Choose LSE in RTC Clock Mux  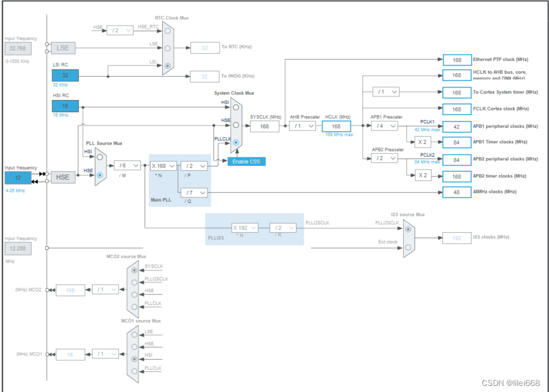click(x=168, y=48)
